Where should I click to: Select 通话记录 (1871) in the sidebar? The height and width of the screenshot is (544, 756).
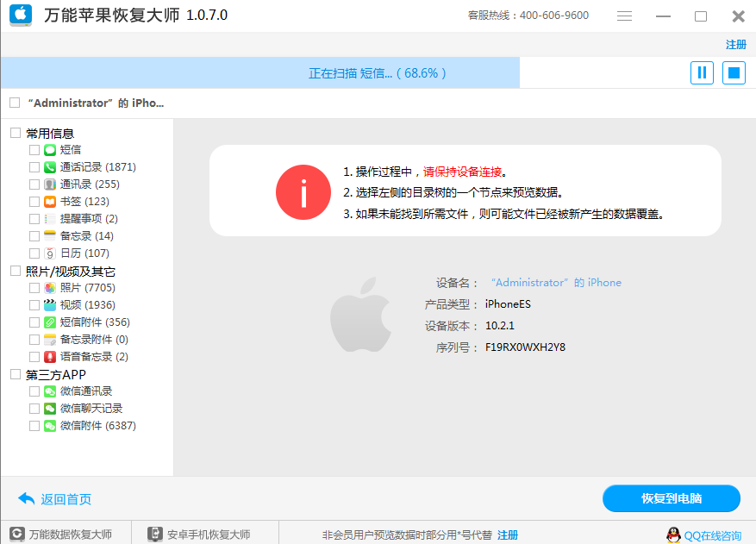95,166
